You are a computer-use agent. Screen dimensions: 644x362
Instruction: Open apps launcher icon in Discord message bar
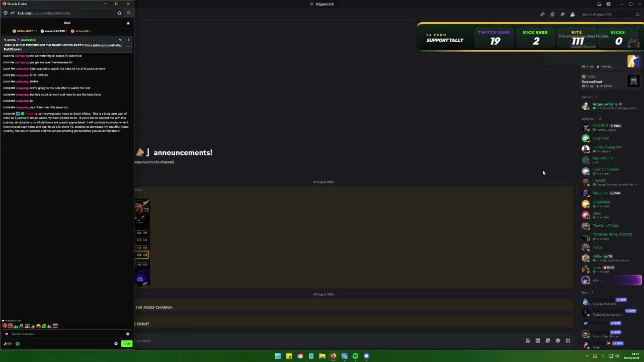tap(568, 341)
